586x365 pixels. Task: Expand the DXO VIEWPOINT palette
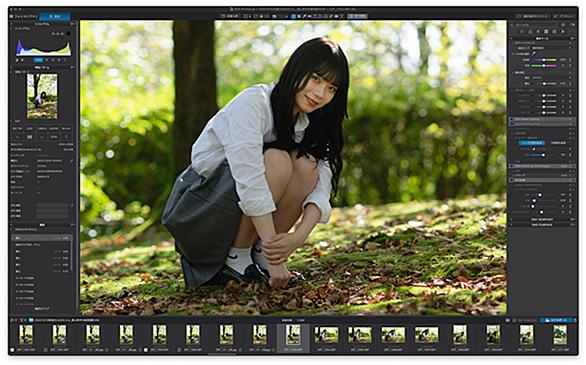pos(542,220)
